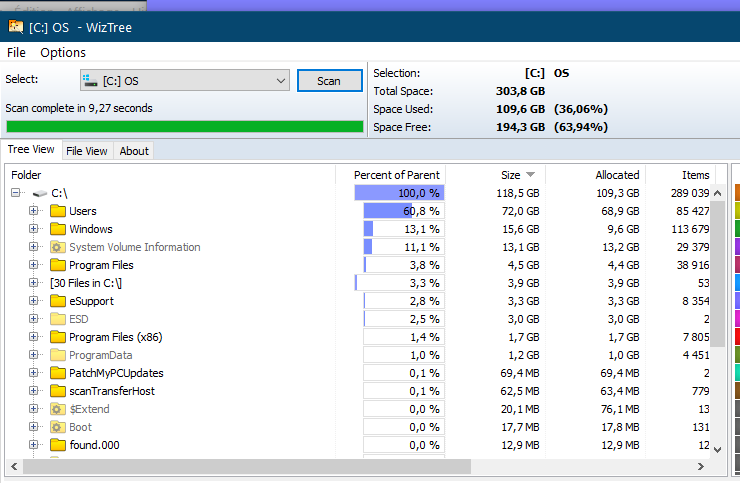Click the Space Free 194,3 GB value
This screenshot has height=483, width=740.
[521, 127]
